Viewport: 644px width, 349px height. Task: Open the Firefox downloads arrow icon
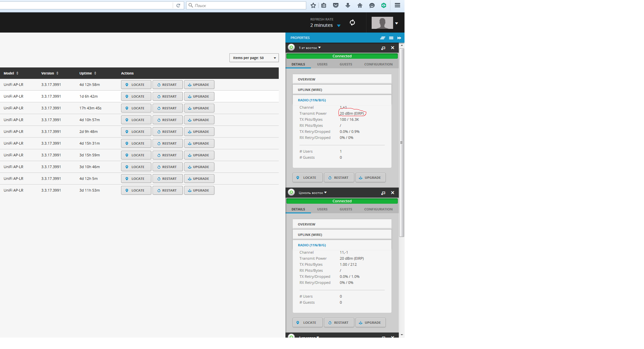348,5
